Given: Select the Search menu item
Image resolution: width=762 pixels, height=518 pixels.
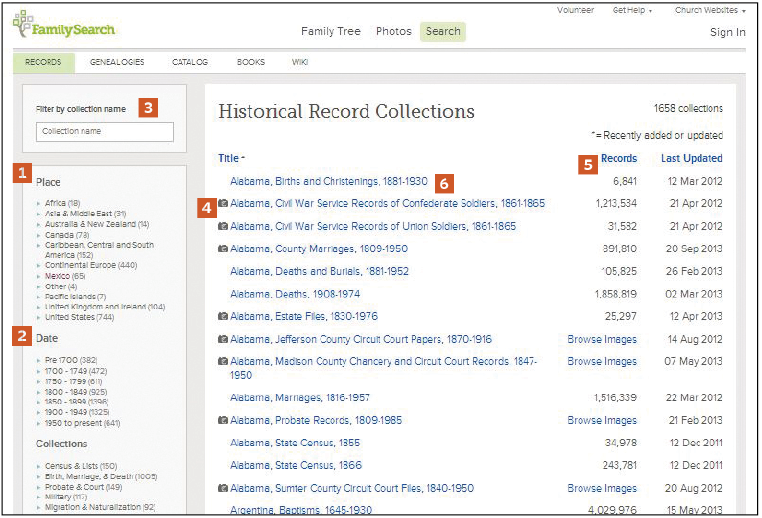Looking at the screenshot, I should click(443, 32).
